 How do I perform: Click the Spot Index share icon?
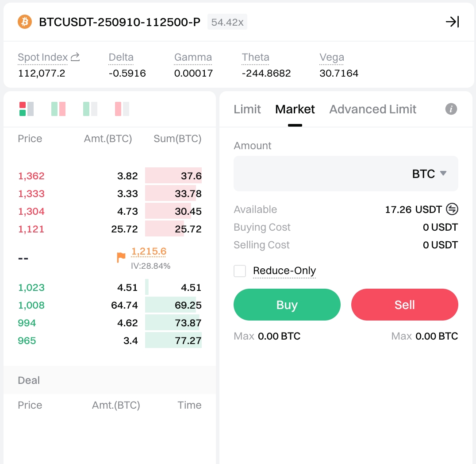coord(75,57)
